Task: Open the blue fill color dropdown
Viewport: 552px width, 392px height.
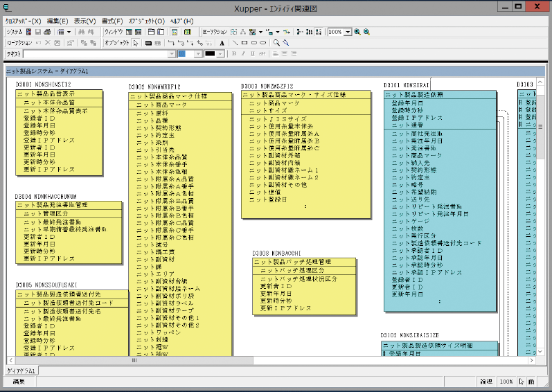Action: 199,53
